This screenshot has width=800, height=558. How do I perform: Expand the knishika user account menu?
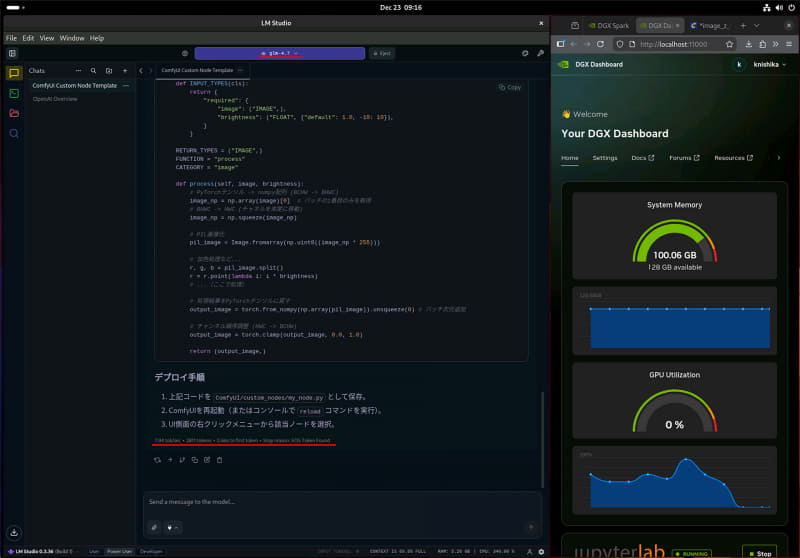(768, 65)
